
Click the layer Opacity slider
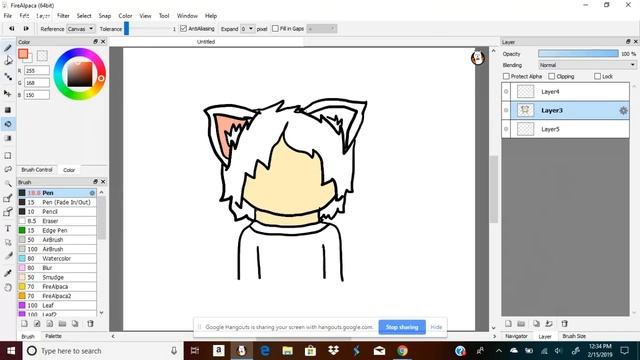tap(578, 54)
